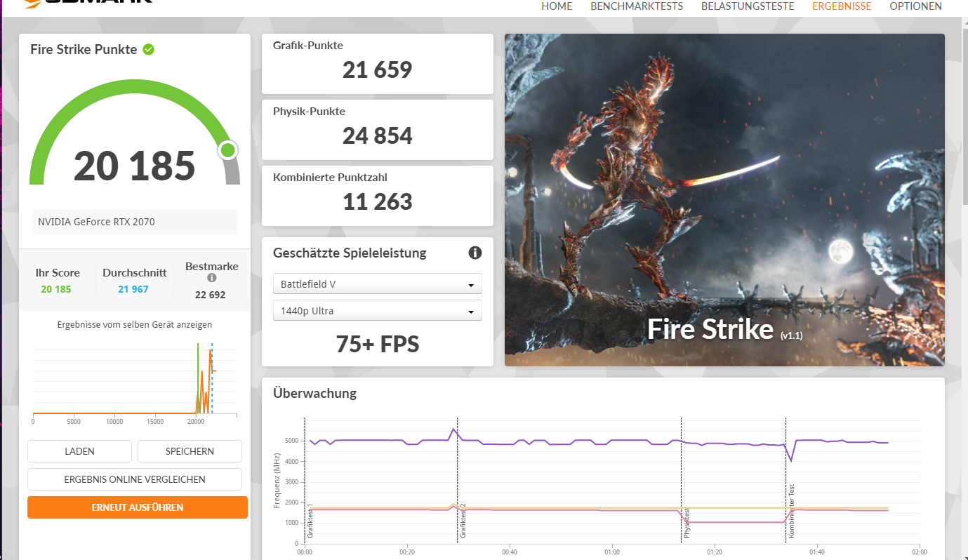Open the info icon beside Geschätzte Spieleleistung
This screenshot has width=968, height=560.
coord(475,253)
